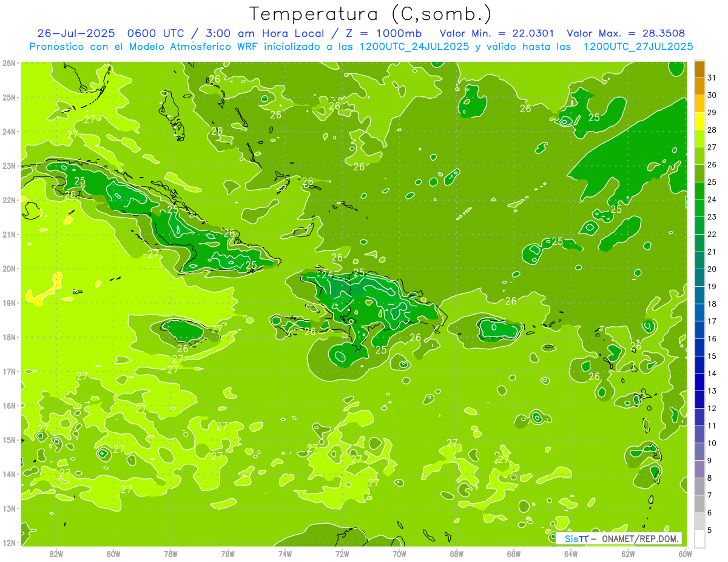The image size is (728, 562).
Task: Click longitude label '60W'
Action: (685, 554)
